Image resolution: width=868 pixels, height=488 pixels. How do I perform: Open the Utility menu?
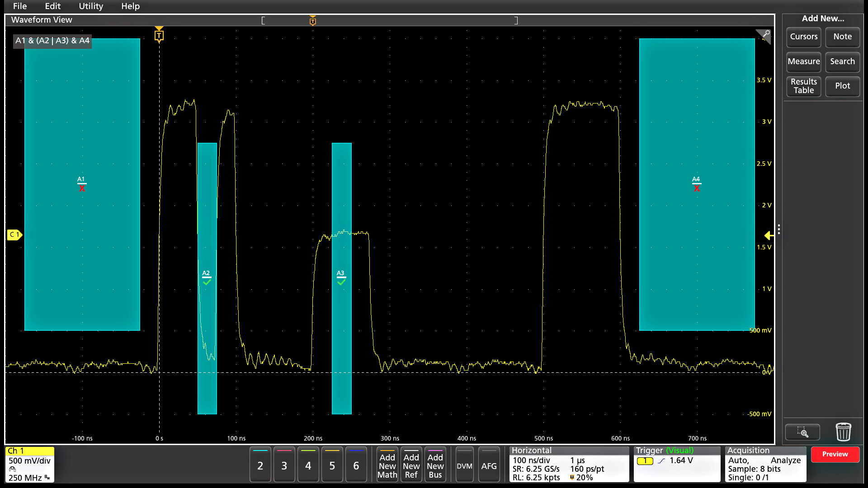pyautogui.click(x=91, y=6)
